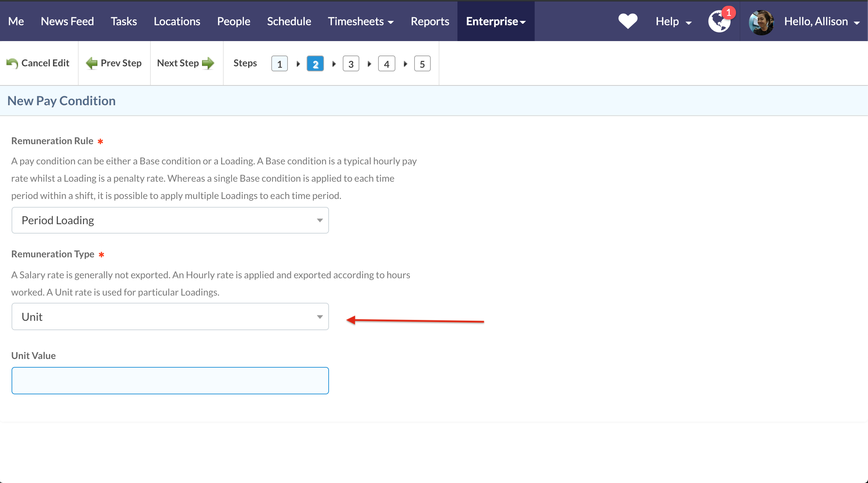Click the green Next Step arrow icon
This screenshot has width=868, height=483.
208,63
